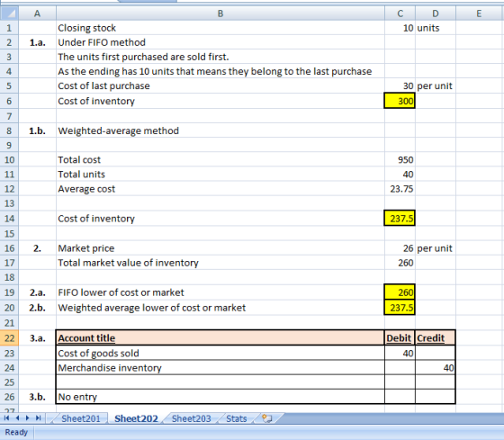Click the '1.b.' label cell
This screenshot has width=504, height=440.
(x=37, y=130)
